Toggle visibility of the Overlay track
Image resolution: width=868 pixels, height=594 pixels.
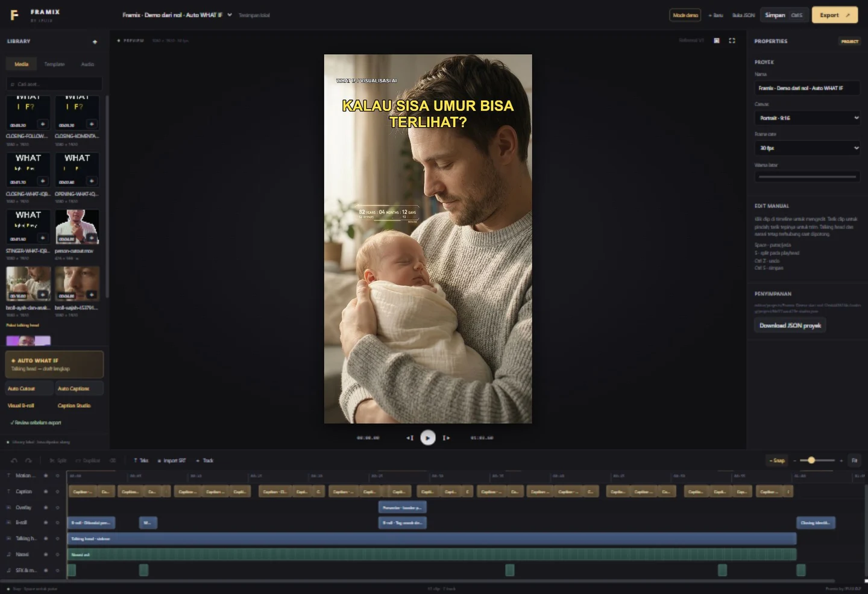[x=46, y=507]
